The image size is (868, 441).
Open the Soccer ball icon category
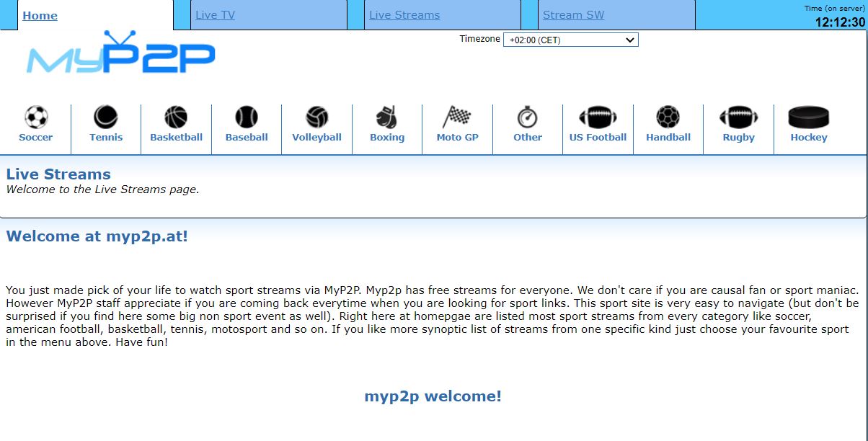click(36, 117)
